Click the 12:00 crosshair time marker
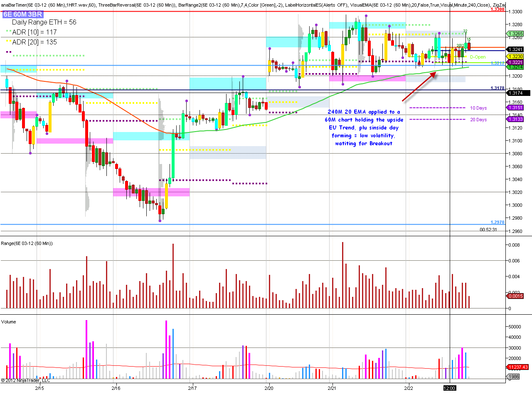The width and height of the screenshot is (532, 394). pyautogui.click(x=451, y=388)
